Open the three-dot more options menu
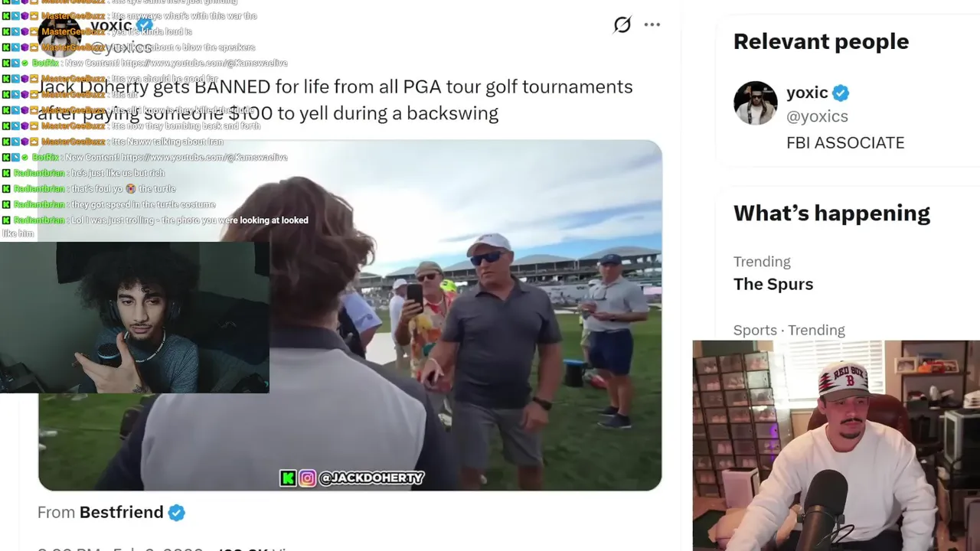This screenshot has width=980, height=551. [x=652, y=24]
